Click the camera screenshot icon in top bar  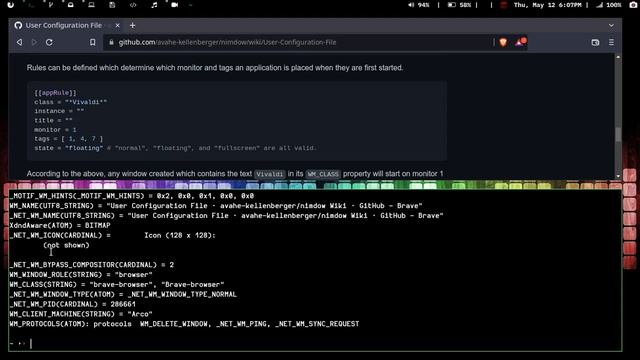633,5
